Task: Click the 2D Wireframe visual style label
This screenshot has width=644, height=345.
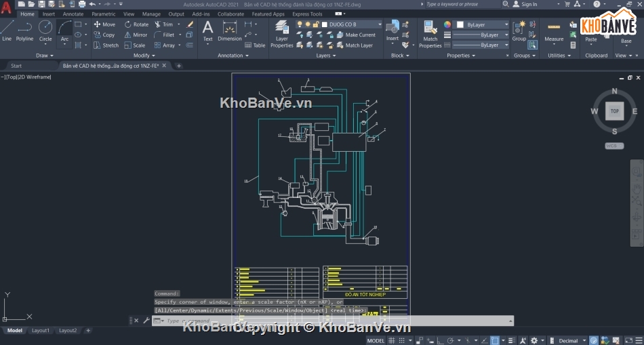Action: pyautogui.click(x=34, y=77)
